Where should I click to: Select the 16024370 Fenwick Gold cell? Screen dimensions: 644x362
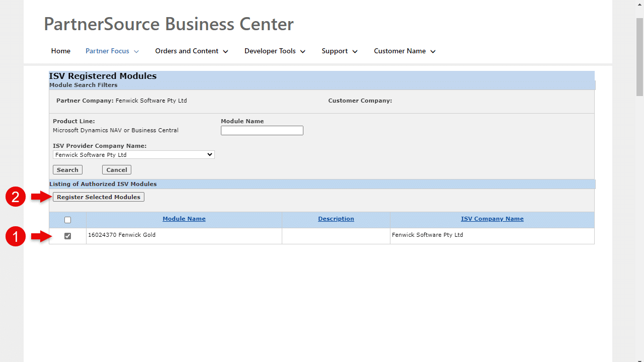click(184, 236)
